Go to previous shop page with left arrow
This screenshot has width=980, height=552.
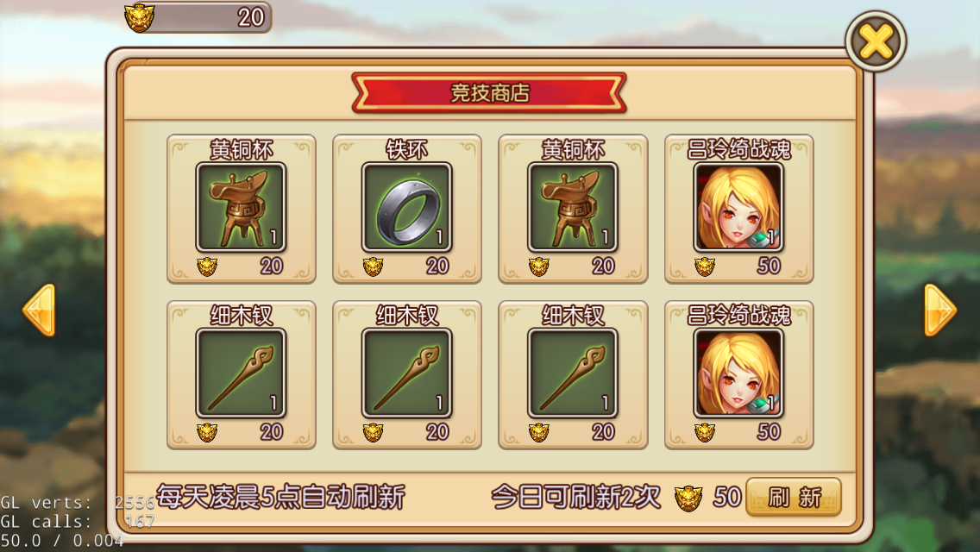(39, 310)
